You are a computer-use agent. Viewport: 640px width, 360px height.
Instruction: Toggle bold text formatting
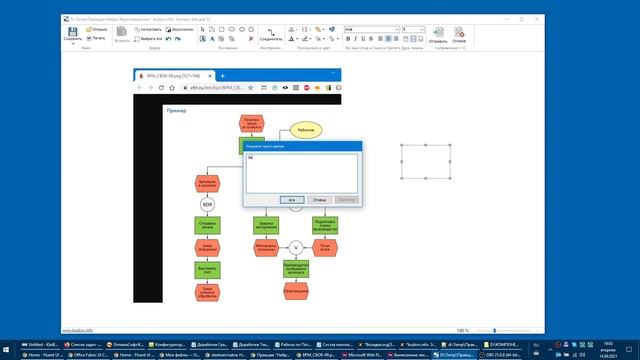348,39
